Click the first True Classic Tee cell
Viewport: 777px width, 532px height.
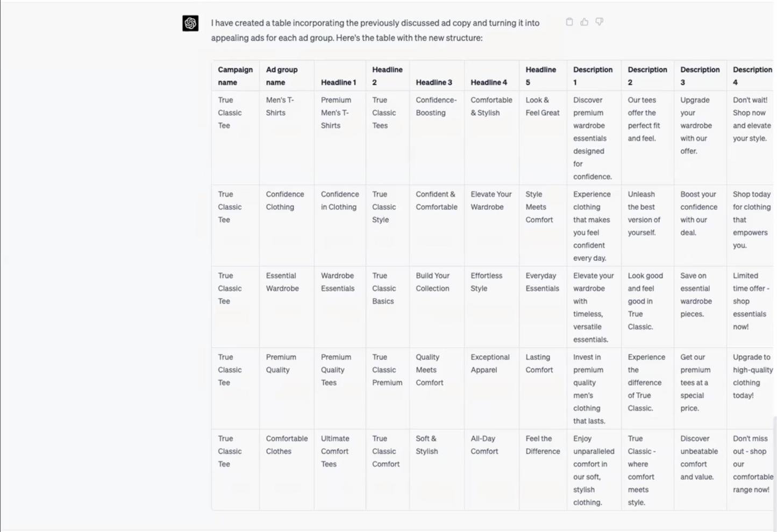click(x=230, y=112)
